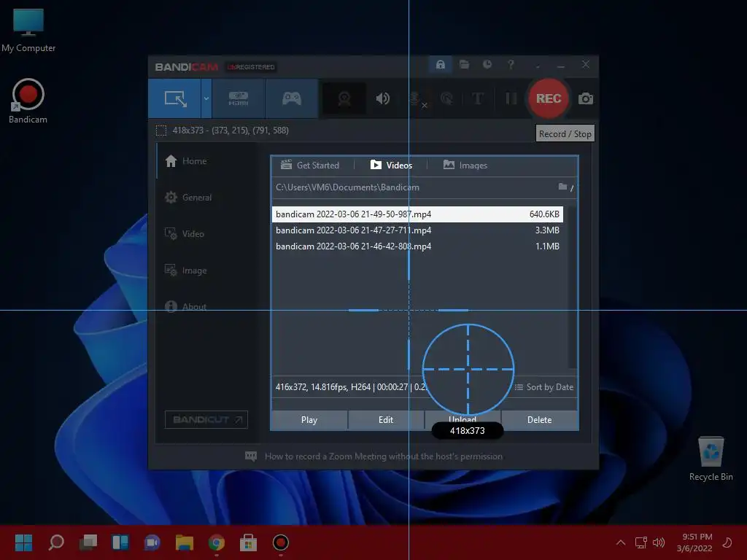Switch to the Get Started tab
Viewport: 747px width, 560px height.
point(309,166)
